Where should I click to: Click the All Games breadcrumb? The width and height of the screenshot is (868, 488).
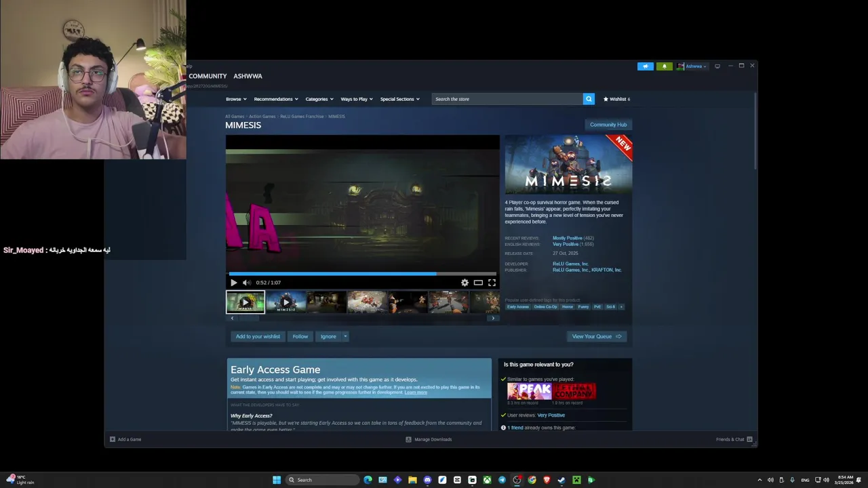[x=235, y=117]
